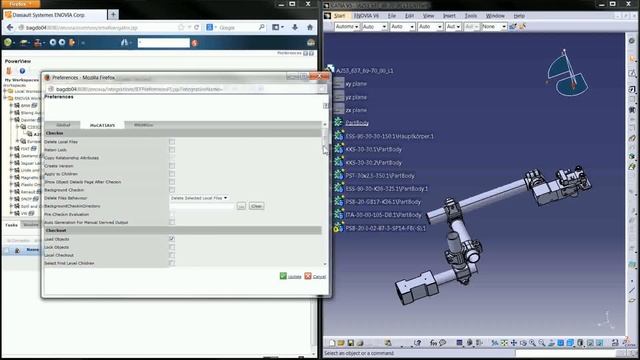Select the xy plane in CATIA tree
The image size is (640, 360).
356,84
